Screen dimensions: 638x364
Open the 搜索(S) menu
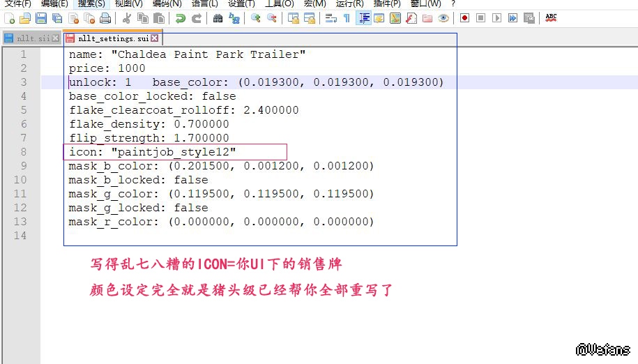point(91,3)
